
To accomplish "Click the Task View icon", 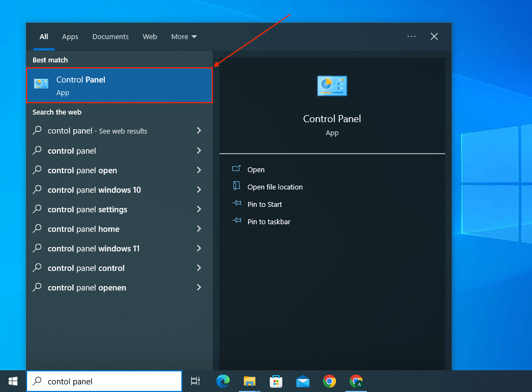I will 195,381.
